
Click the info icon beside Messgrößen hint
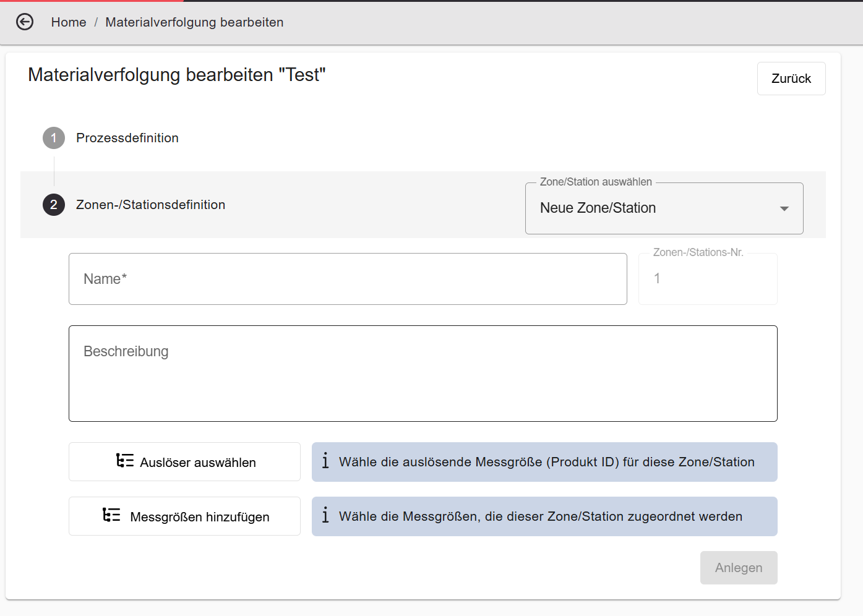pyautogui.click(x=325, y=515)
